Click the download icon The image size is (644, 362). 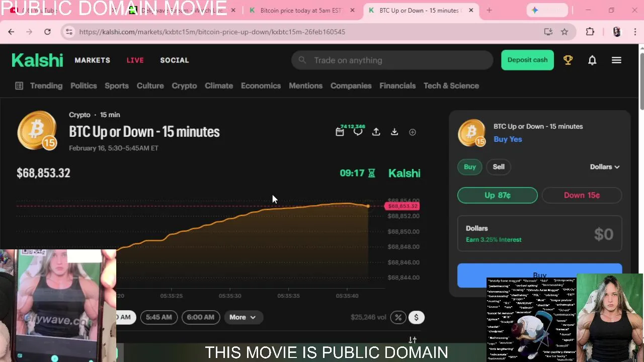click(x=394, y=132)
